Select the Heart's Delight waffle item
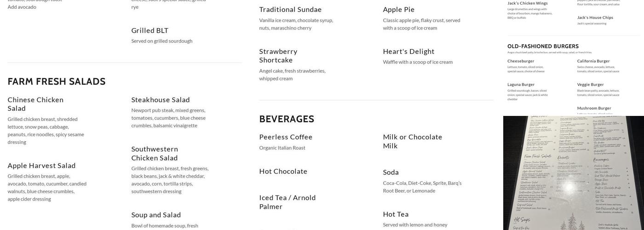 pyautogui.click(x=408, y=52)
